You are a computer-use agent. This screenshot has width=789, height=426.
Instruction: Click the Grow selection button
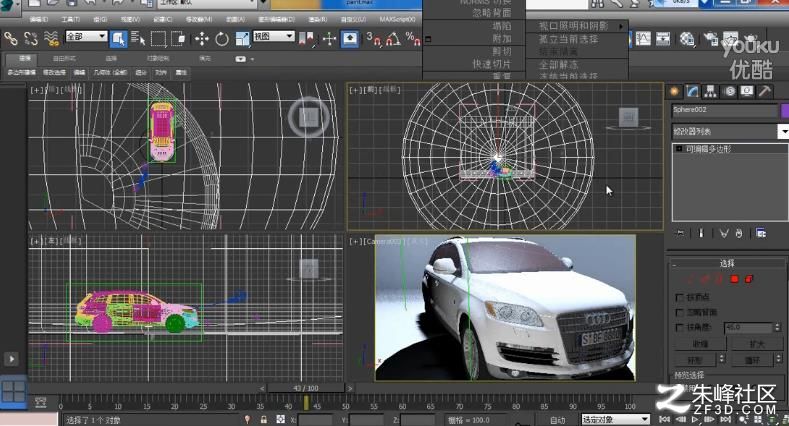pyautogui.click(x=756, y=344)
